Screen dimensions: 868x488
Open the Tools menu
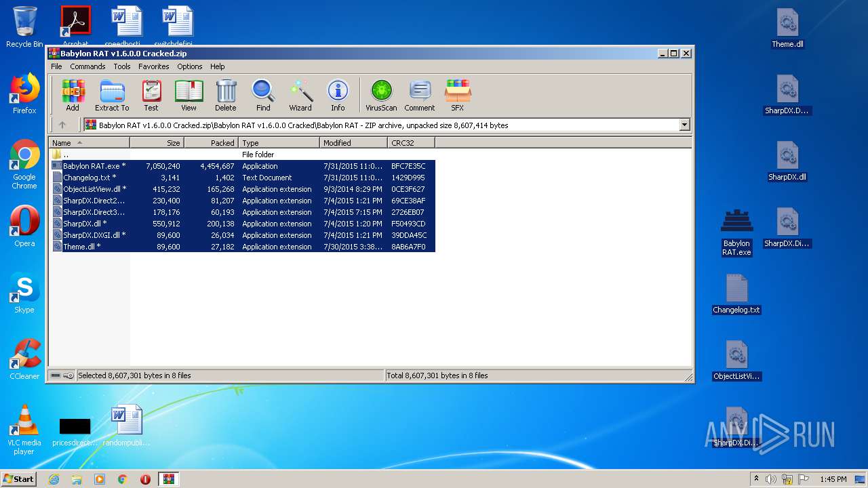[x=122, y=66]
